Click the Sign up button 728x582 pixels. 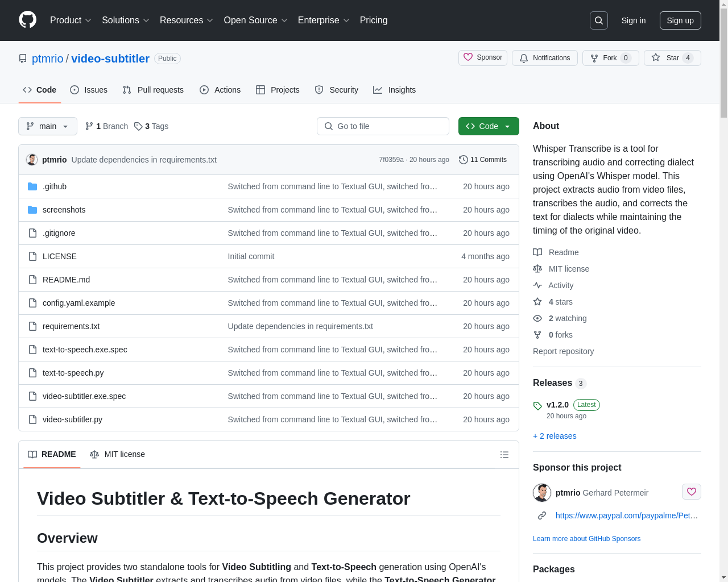pyautogui.click(x=680, y=20)
